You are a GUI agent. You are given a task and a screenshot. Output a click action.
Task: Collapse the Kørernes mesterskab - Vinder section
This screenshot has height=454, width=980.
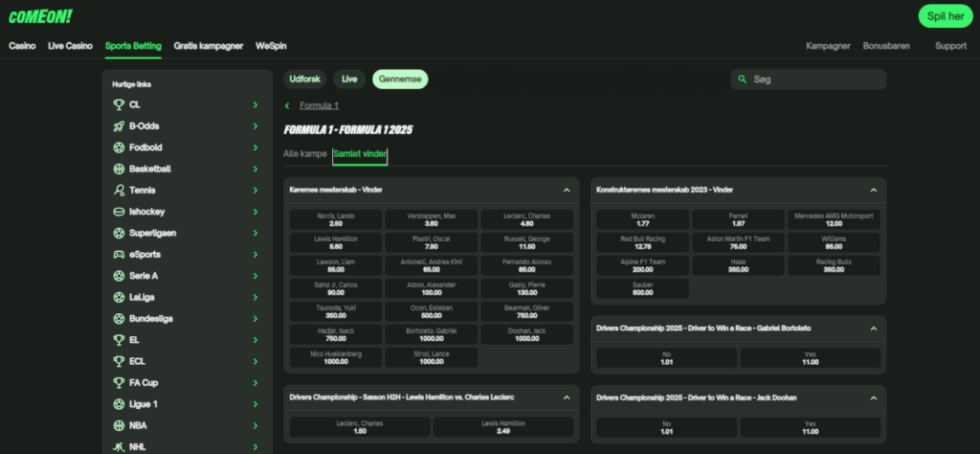click(x=567, y=190)
